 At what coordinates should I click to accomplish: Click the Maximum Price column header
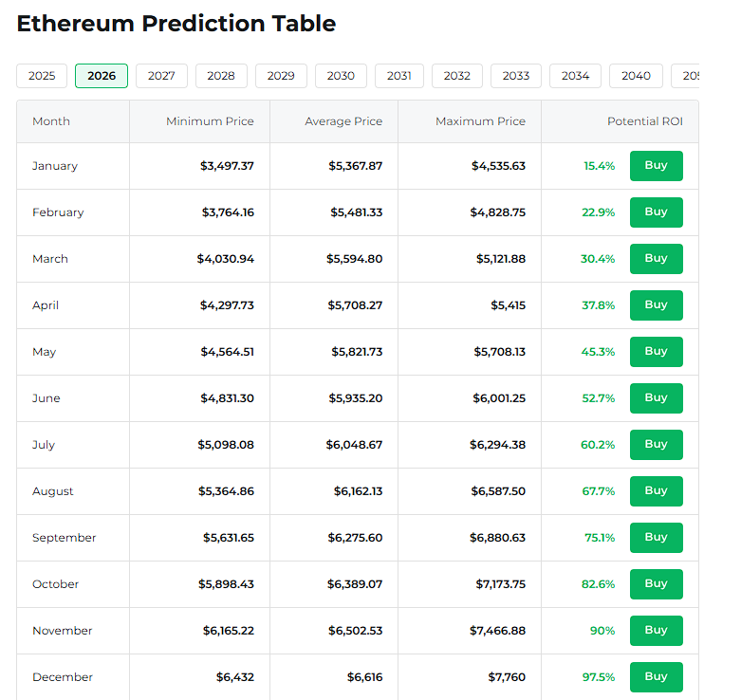coord(480,121)
